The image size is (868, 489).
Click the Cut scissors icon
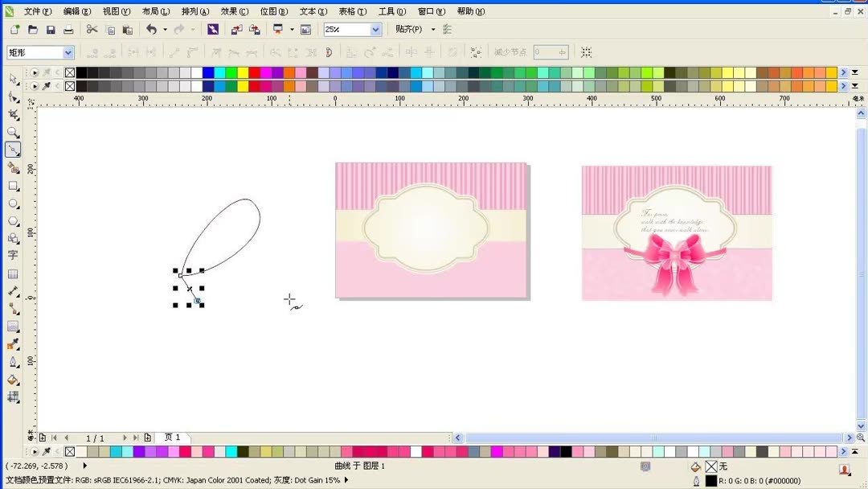pos(92,29)
